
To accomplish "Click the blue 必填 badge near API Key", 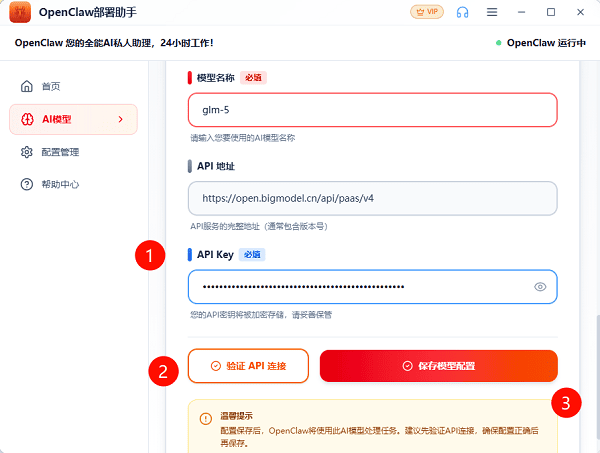I will tap(252, 254).
